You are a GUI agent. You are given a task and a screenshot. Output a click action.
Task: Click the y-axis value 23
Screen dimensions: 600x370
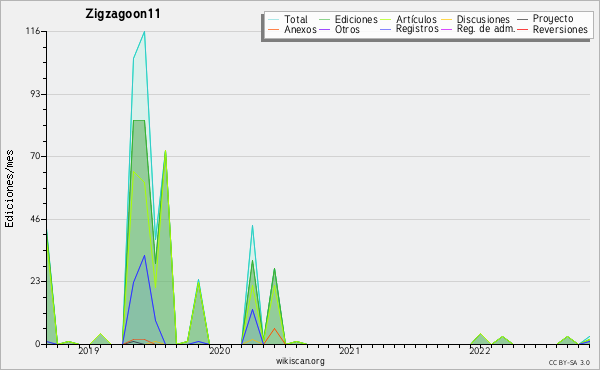(36, 282)
